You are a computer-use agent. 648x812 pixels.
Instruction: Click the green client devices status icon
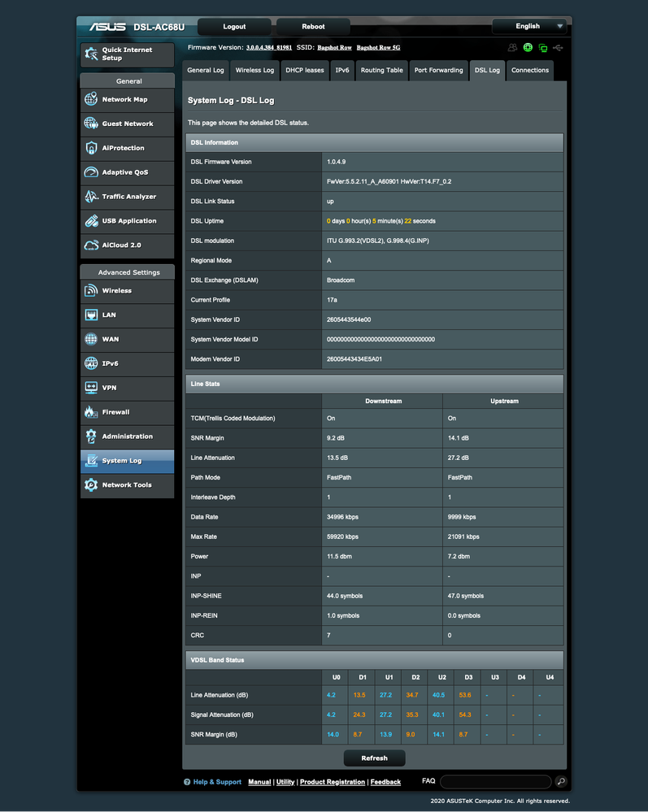(543, 48)
